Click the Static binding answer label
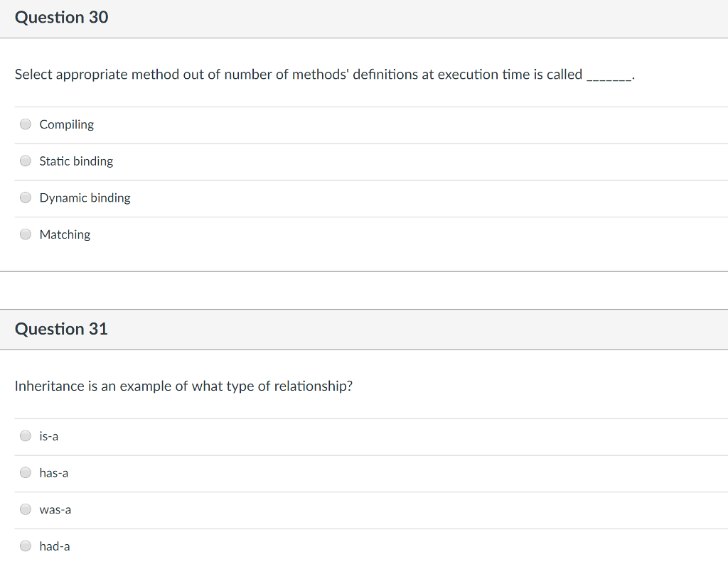The width and height of the screenshot is (728, 569). (75, 161)
